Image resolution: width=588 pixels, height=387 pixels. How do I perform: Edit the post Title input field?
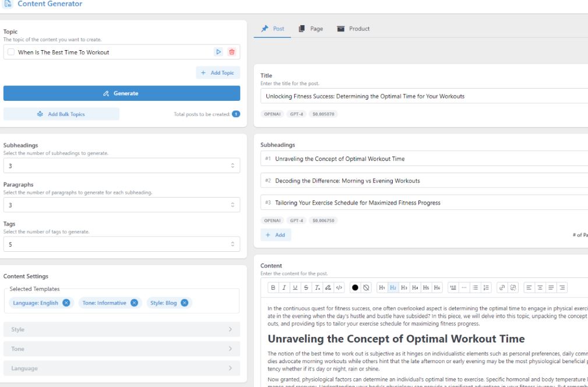424,96
